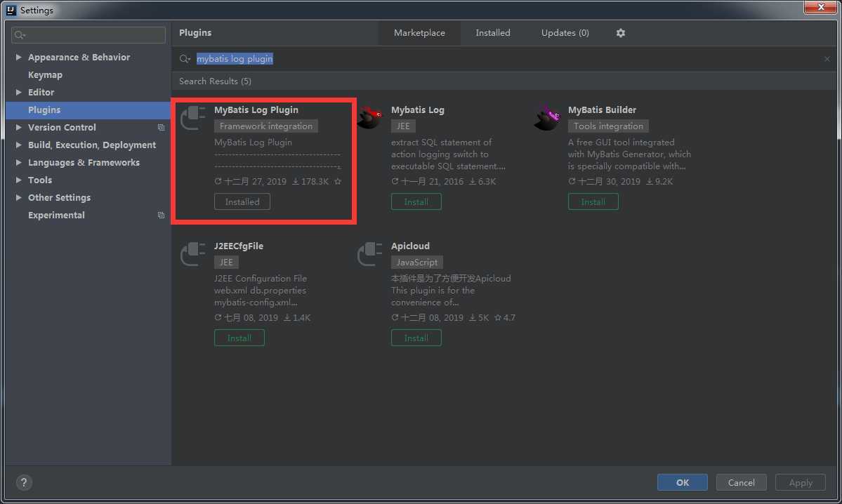Clear the plugin search with the X icon
Screen dimensions: 842x504
point(827,58)
